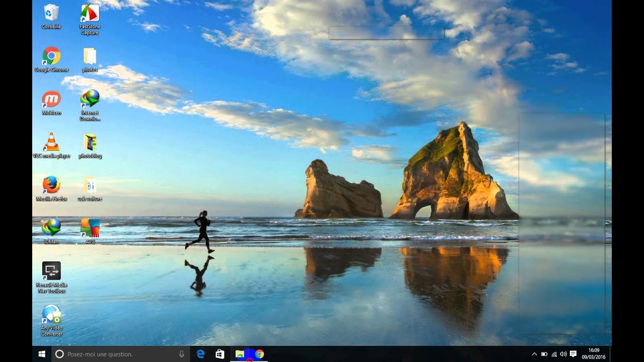Screen dimensions: 644x362
Task: Select the Mobizen desktop shortcut
Action: coord(51,103)
